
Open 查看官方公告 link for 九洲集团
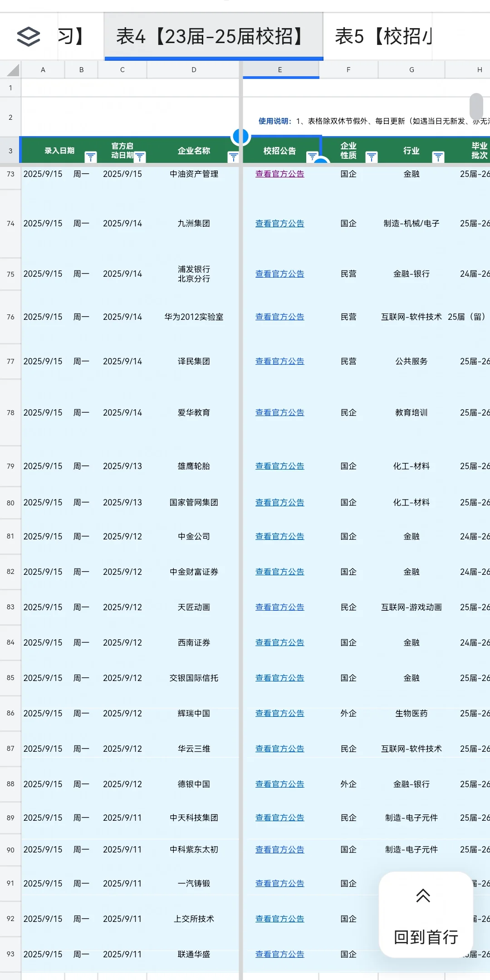click(x=280, y=223)
